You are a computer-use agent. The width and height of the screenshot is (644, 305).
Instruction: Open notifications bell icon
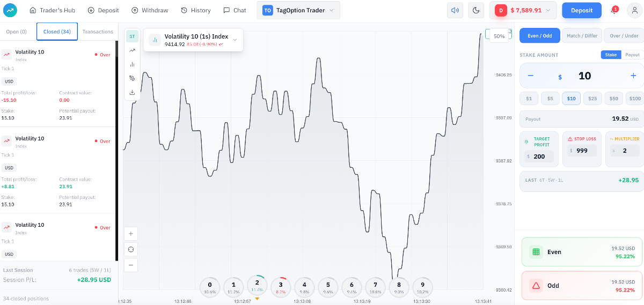[x=614, y=10]
